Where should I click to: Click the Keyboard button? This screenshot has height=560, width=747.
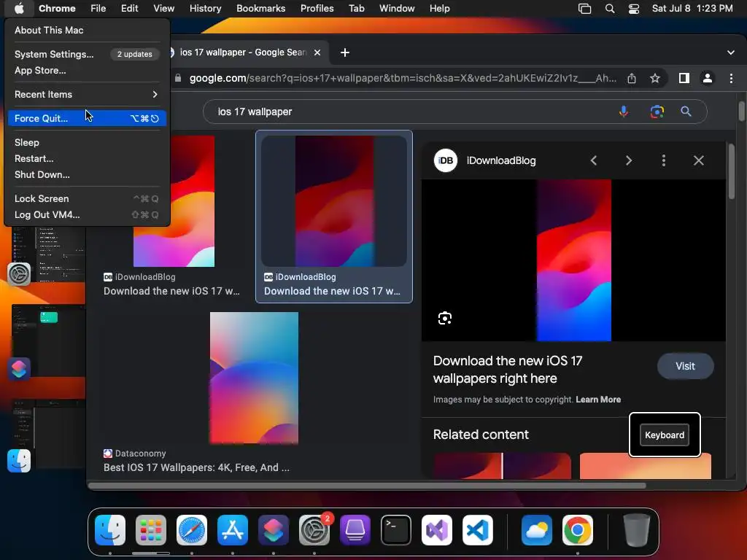tap(664, 435)
